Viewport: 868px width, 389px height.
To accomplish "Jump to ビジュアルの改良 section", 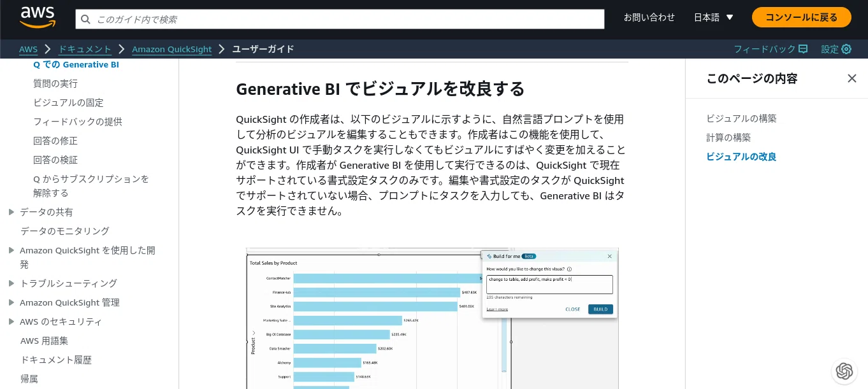I will [x=741, y=157].
